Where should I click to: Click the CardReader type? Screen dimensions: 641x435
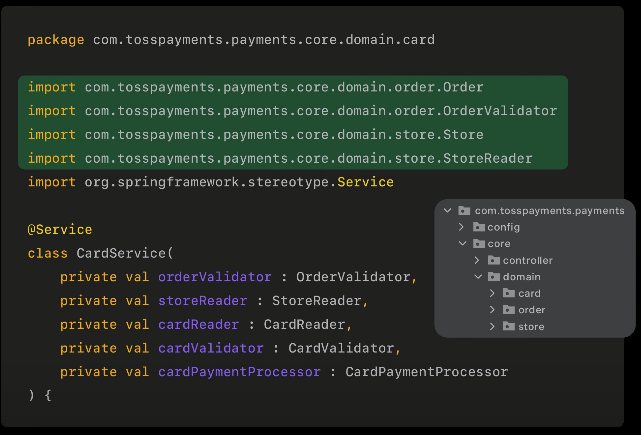[305, 325]
